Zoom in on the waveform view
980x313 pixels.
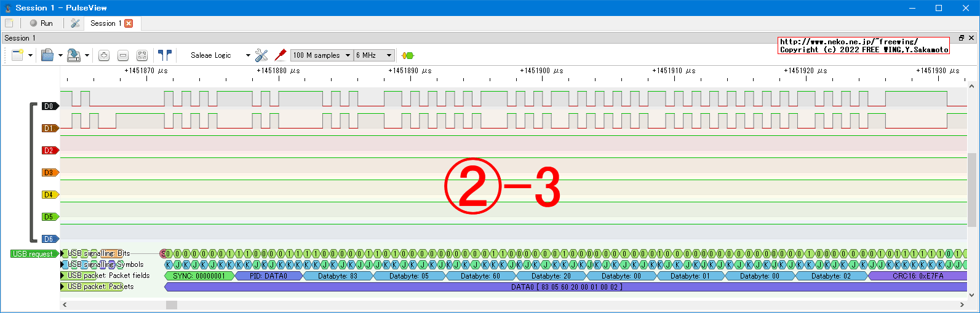[104, 55]
